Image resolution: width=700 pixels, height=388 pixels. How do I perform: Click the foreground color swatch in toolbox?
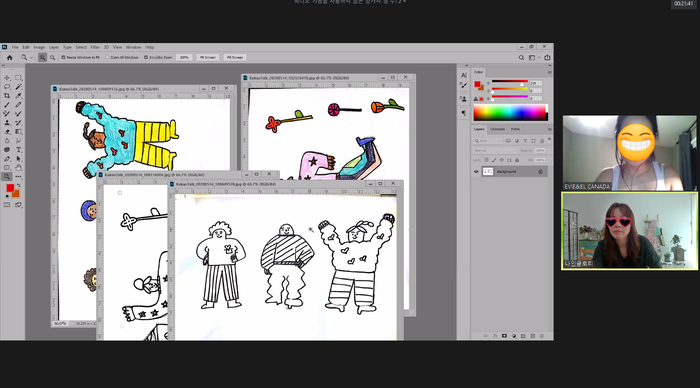coord(9,188)
